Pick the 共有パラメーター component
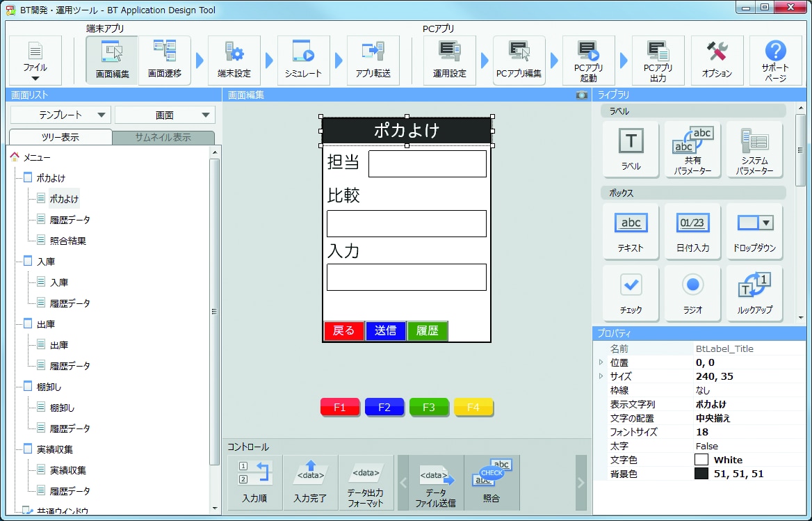Screen dimensions: 812x521 (692, 149)
